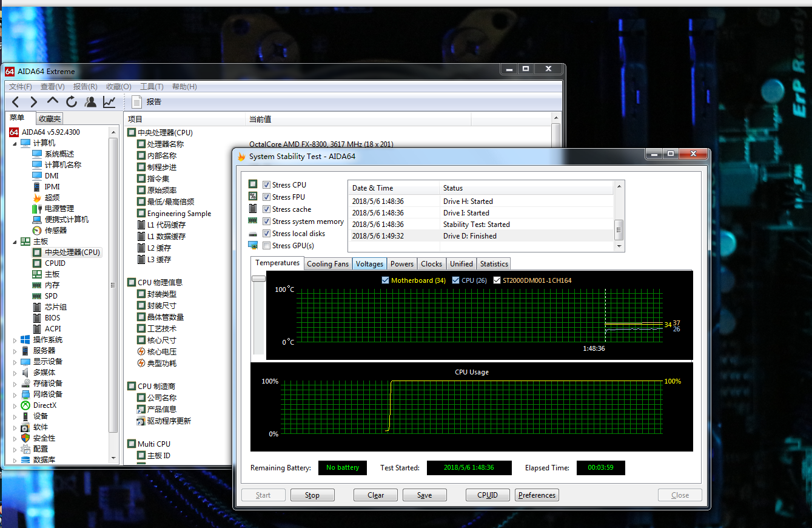The width and height of the screenshot is (812, 528).
Task: Expand the 服务器 tree node
Action: pyautogui.click(x=15, y=351)
